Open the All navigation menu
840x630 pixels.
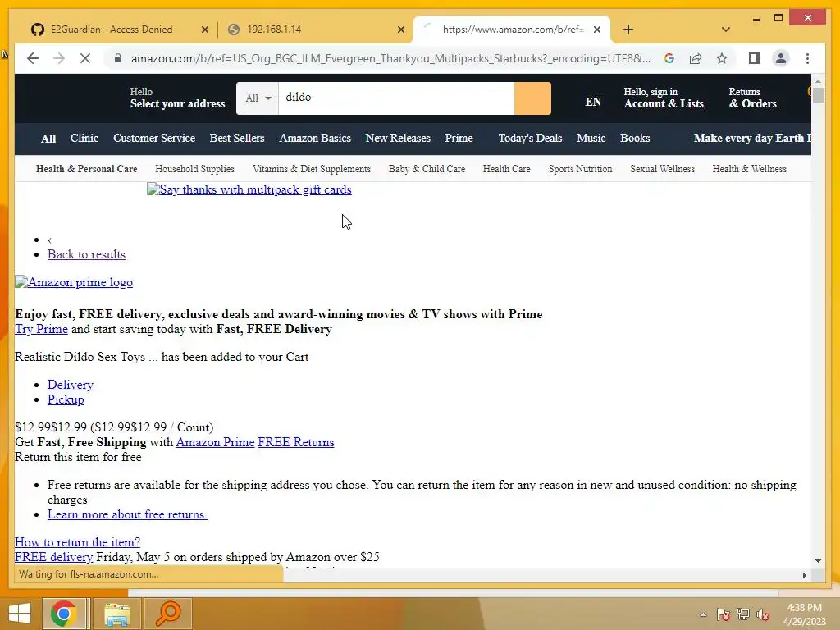click(48, 138)
